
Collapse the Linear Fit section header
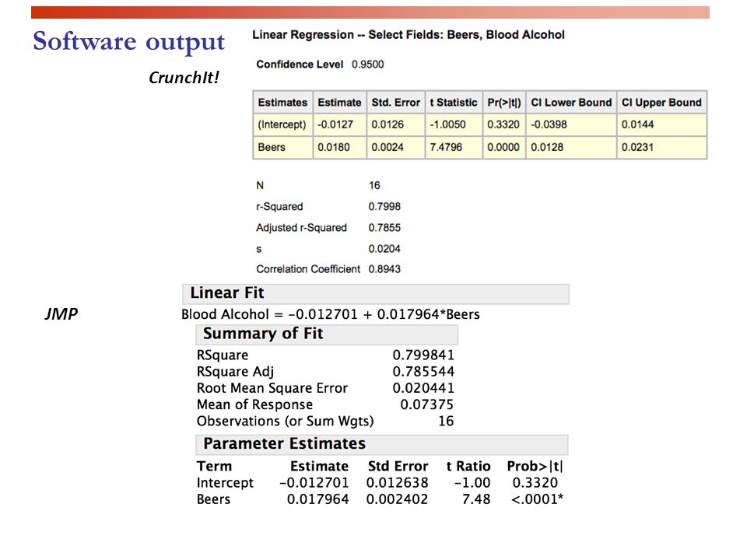[376, 294]
